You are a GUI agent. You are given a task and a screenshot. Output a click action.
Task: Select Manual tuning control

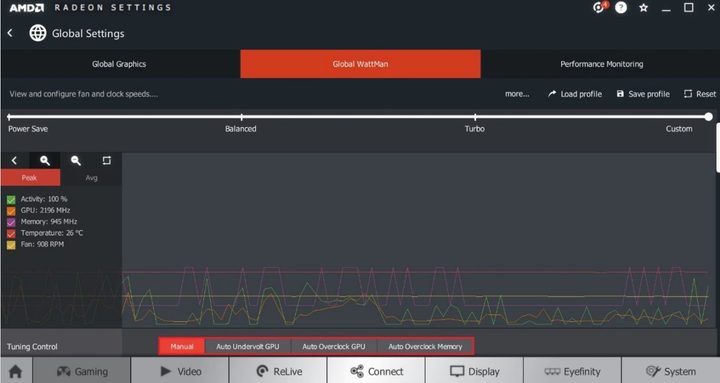click(182, 346)
